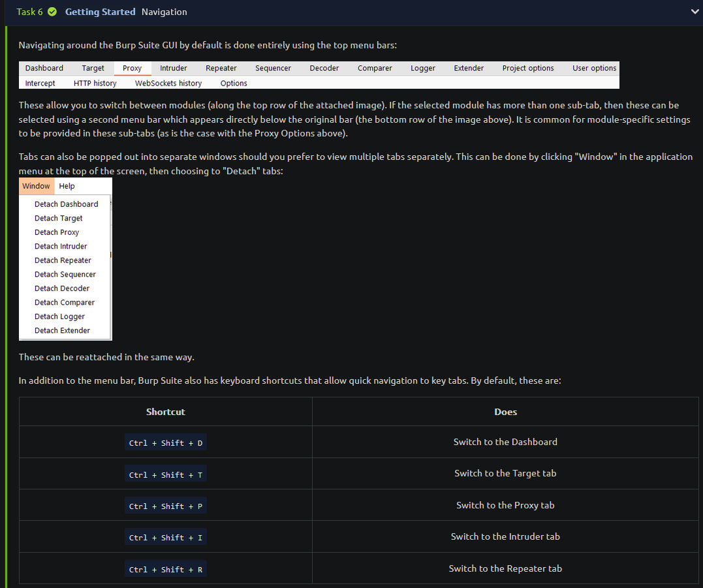Choose Detach Decoder menu entry
703x588 pixels.
coord(62,288)
